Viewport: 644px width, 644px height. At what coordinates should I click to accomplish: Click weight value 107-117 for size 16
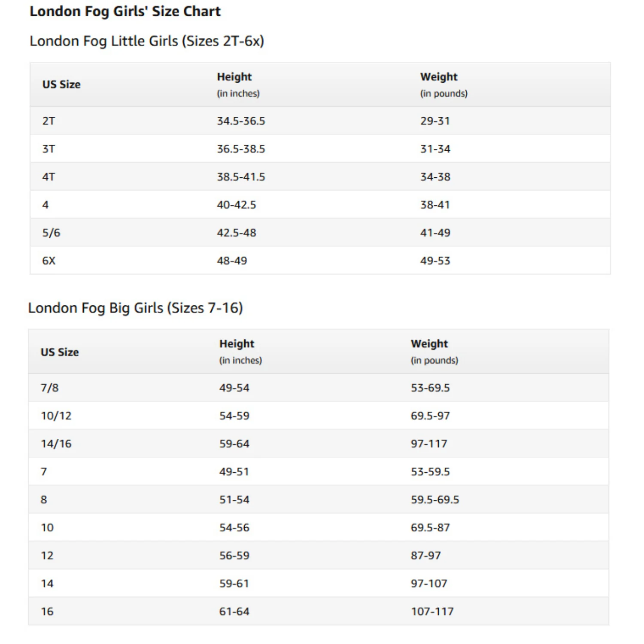pos(432,611)
